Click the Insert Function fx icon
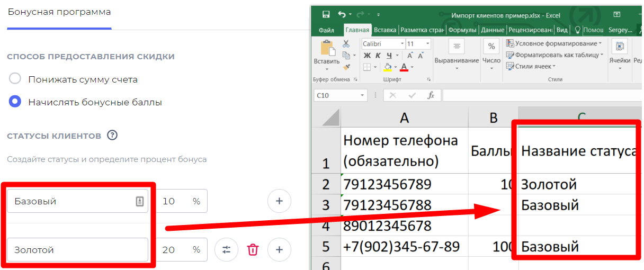Screen dimensions: 644x270 431,95
